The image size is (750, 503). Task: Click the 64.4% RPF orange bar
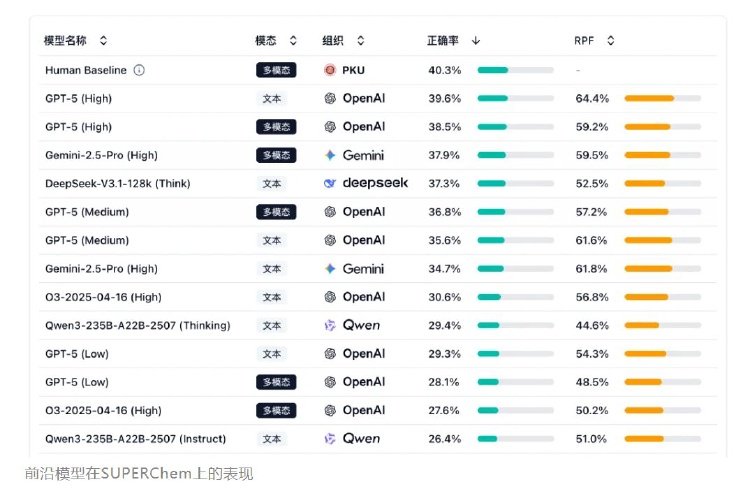[662, 98]
